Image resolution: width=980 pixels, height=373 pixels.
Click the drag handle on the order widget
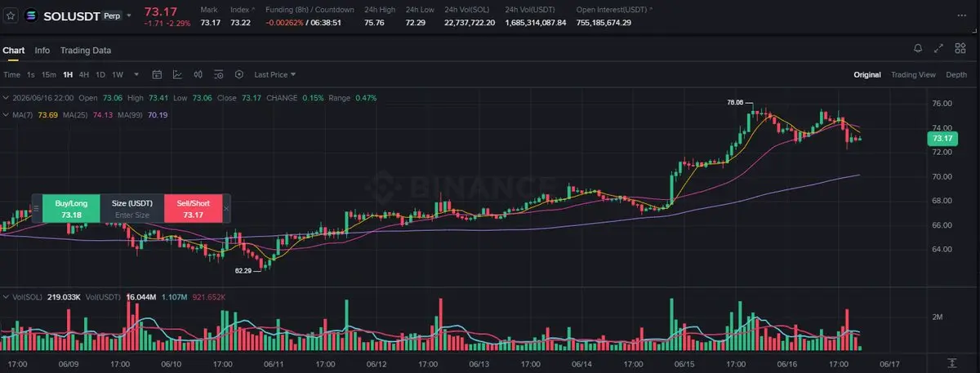[x=35, y=208]
